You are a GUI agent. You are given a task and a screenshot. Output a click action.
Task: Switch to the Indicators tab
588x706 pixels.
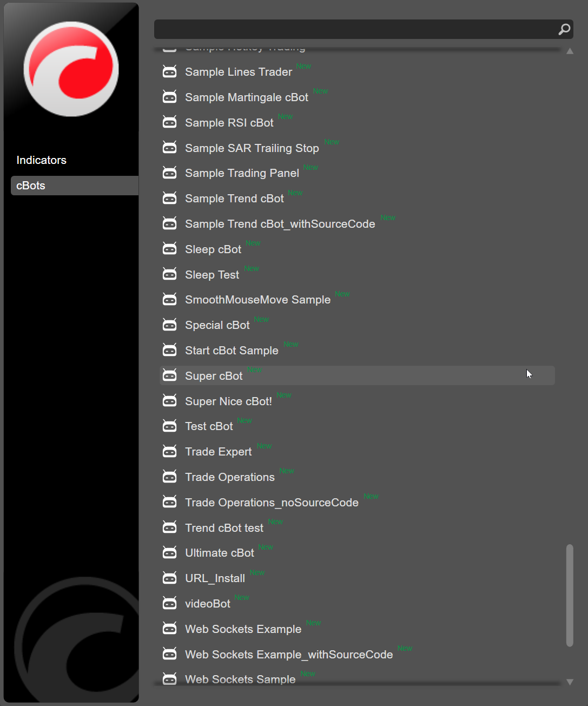[42, 160]
